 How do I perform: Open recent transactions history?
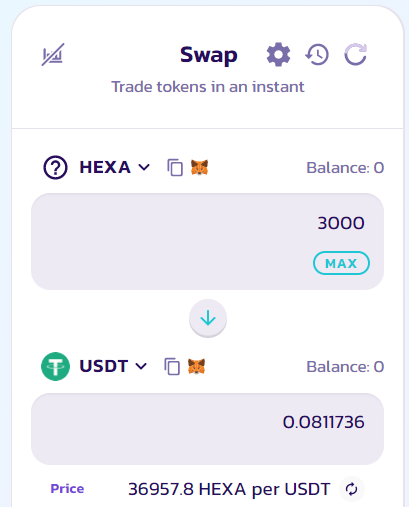[x=317, y=54]
